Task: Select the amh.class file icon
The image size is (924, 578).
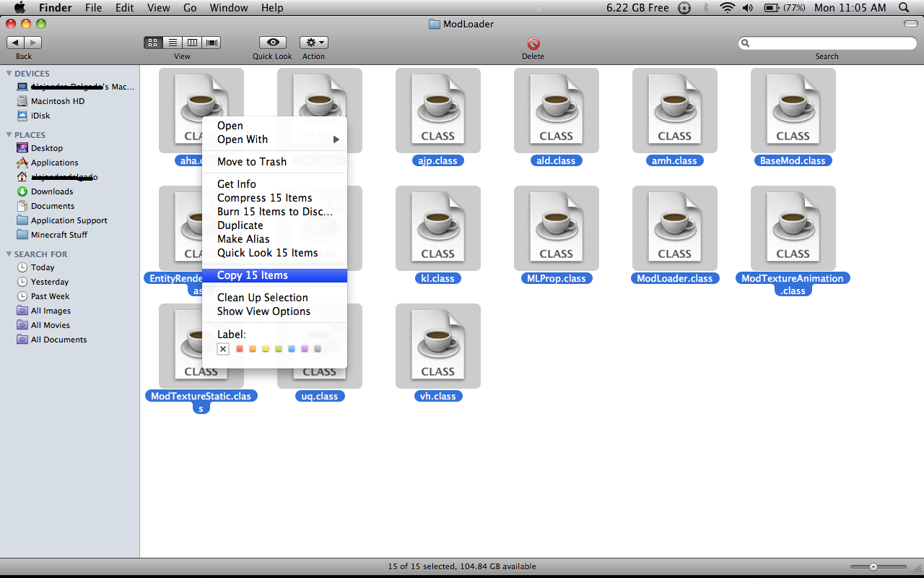Action: click(x=675, y=111)
